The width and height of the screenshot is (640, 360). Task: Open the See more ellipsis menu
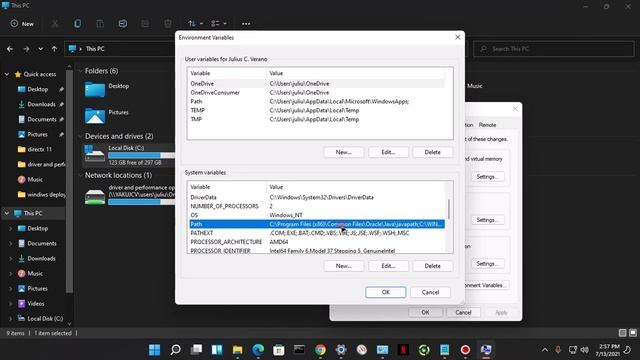(x=246, y=24)
